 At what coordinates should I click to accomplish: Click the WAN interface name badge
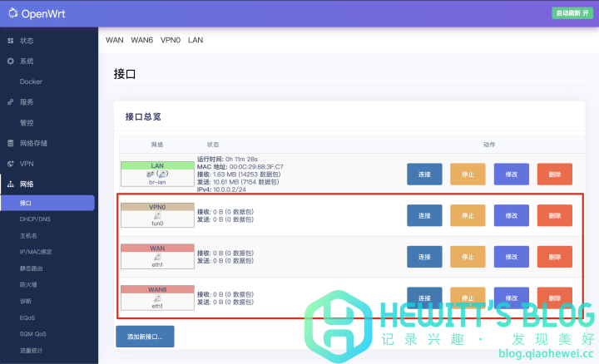point(157,248)
